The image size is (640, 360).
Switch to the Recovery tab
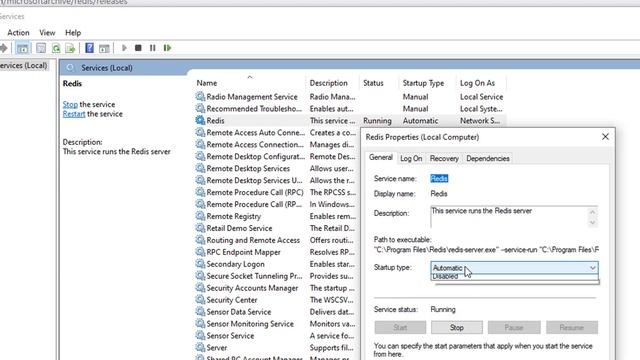pyautogui.click(x=444, y=158)
